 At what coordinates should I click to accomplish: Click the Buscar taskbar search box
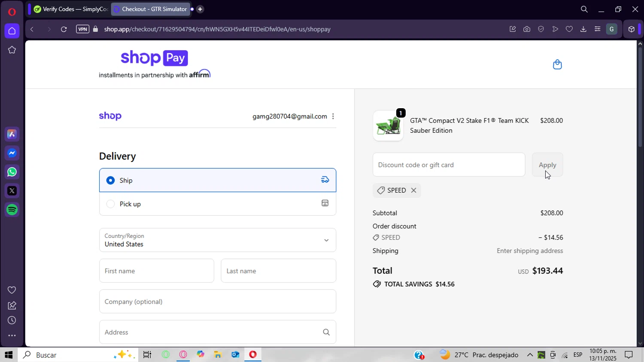click(x=78, y=355)
